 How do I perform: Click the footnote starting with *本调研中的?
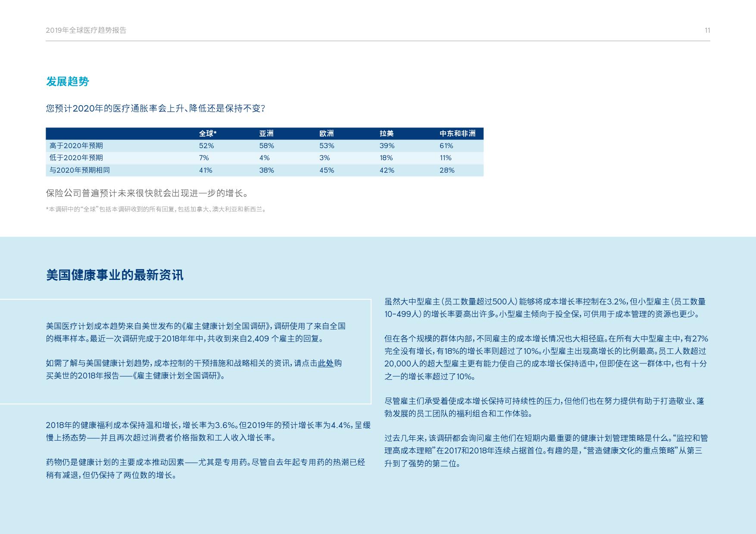pyautogui.click(x=156, y=209)
